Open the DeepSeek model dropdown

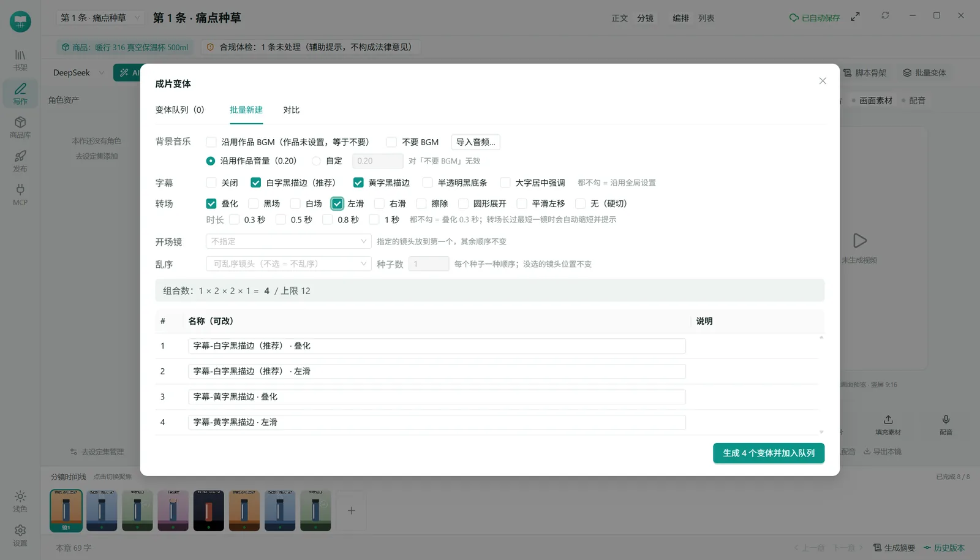click(x=79, y=73)
